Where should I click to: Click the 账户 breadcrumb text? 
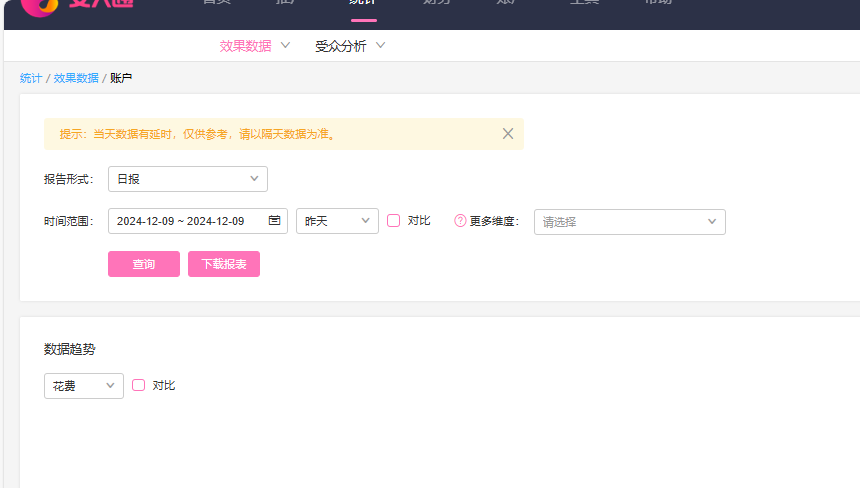click(x=121, y=78)
